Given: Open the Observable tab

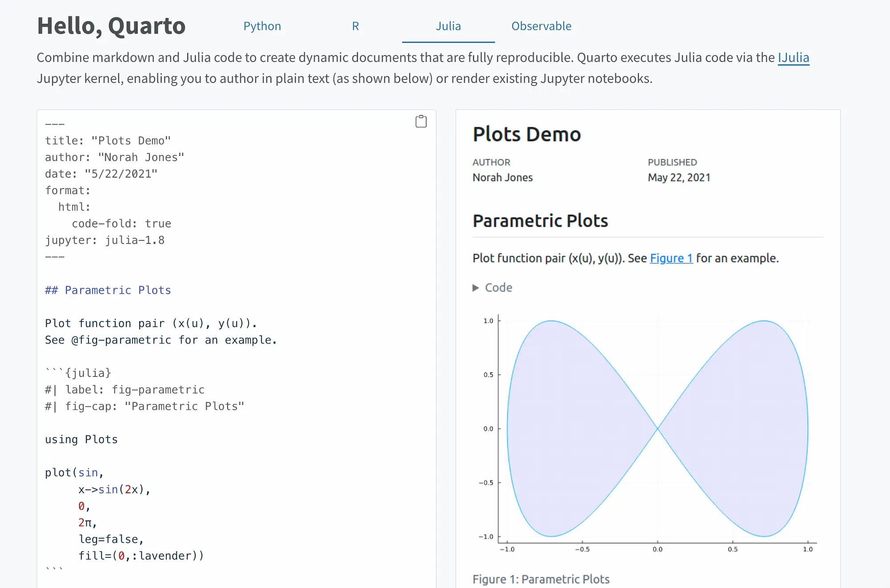Looking at the screenshot, I should [x=541, y=26].
